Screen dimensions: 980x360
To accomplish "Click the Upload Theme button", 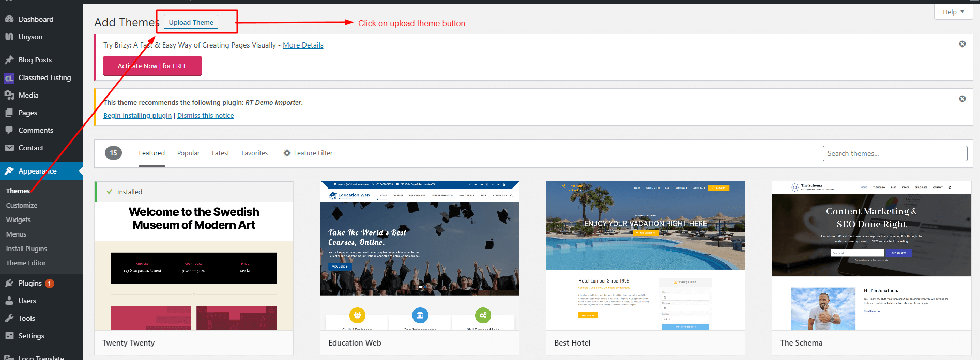I will point(191,22).
